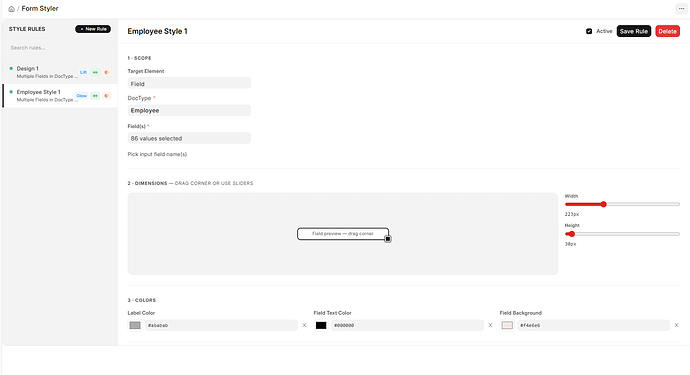Open the Label Color swatch
Image resolution: width=690 pixels, height=375 pixels.
(x=135, y=325)
